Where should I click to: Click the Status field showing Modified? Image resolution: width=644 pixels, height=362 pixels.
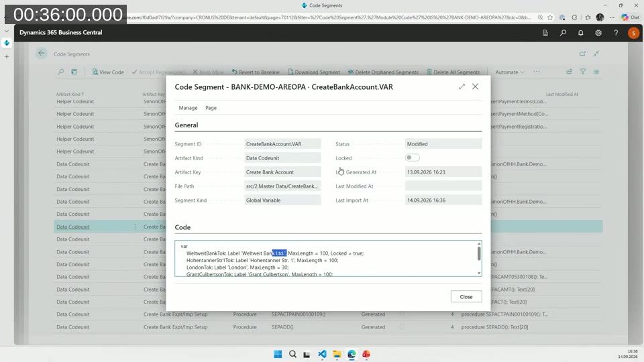click(x=443, y=144)
